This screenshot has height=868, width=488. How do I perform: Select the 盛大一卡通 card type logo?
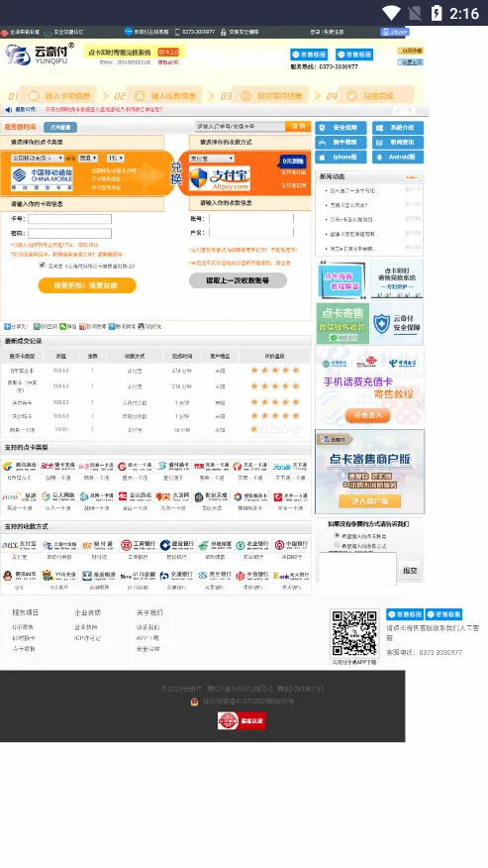point(135,466)
